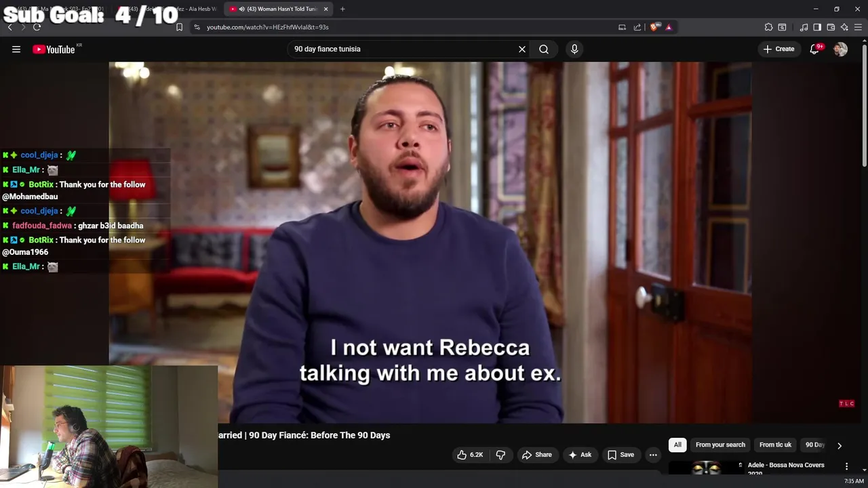Open the account avatar menu
The height and width of the screenshot is (488, 868).
coord(840,49)
